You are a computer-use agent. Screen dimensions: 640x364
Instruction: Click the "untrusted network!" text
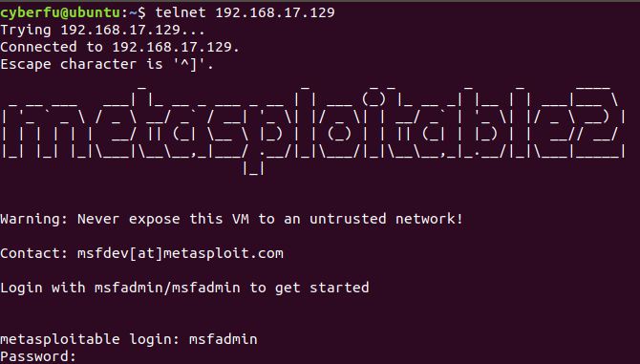tap(386, 219)
